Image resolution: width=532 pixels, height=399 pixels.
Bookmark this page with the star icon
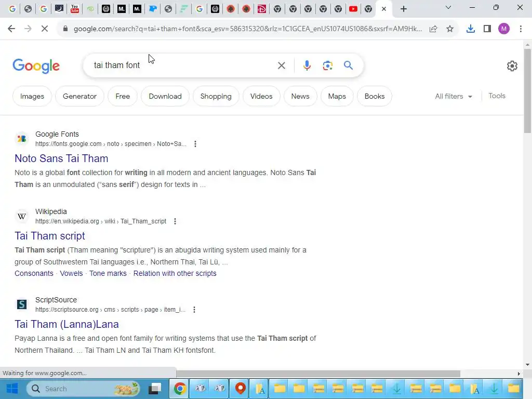point(450,29)
